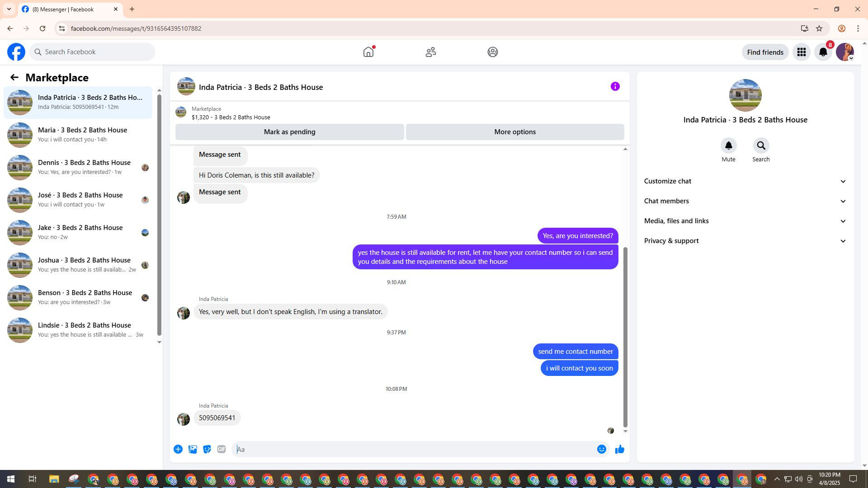This screenshot has width=868, height=488.
Task: Open more actions plus button
Action: 178,449
